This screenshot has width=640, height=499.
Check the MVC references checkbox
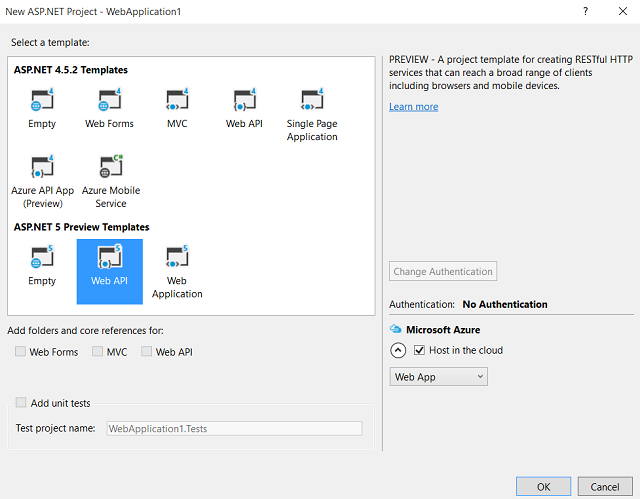[x=97, y=351]
